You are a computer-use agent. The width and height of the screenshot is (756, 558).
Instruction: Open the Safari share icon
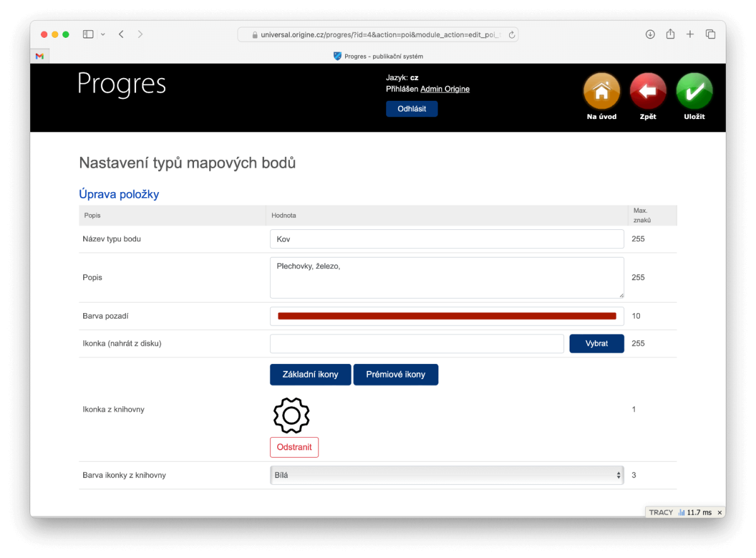(670, 34)
